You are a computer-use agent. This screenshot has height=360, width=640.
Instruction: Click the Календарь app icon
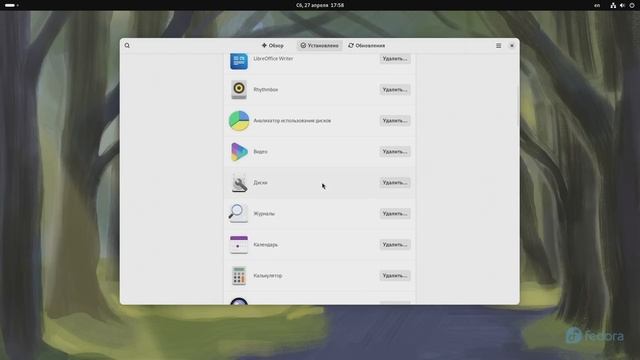point(239,244)
